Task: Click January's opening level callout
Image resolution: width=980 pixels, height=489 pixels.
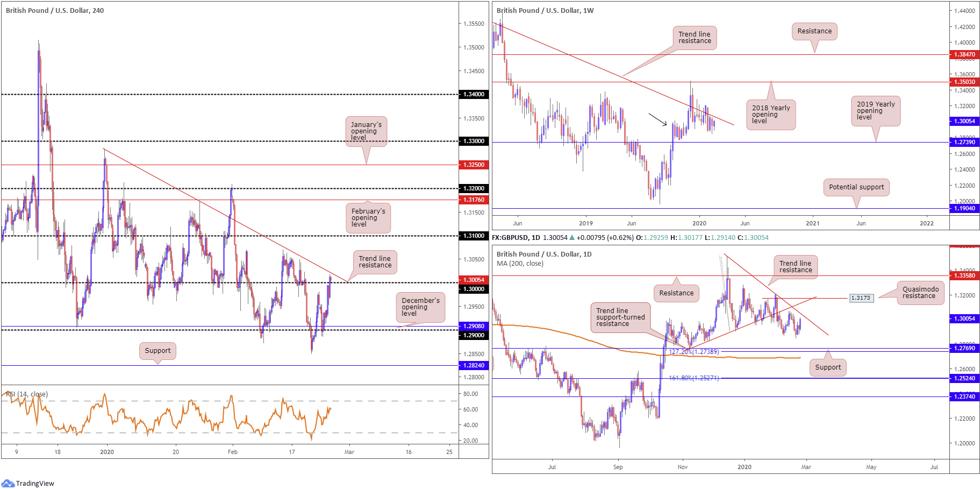Action: [x=366, y=131]
